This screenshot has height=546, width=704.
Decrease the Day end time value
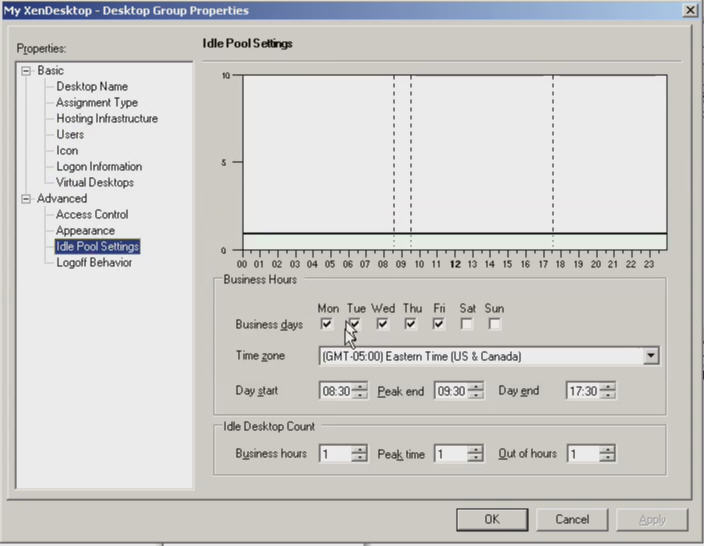(x=608, y=396)
